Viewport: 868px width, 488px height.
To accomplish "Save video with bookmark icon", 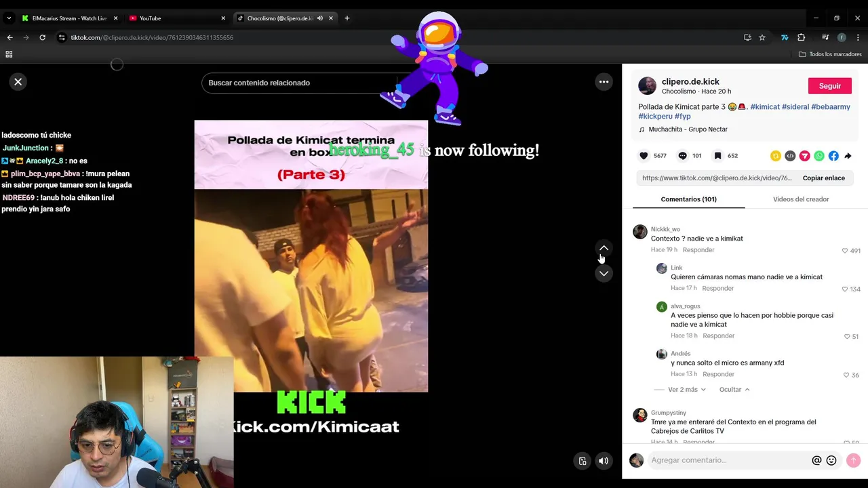I will click(x=717, y=156).
